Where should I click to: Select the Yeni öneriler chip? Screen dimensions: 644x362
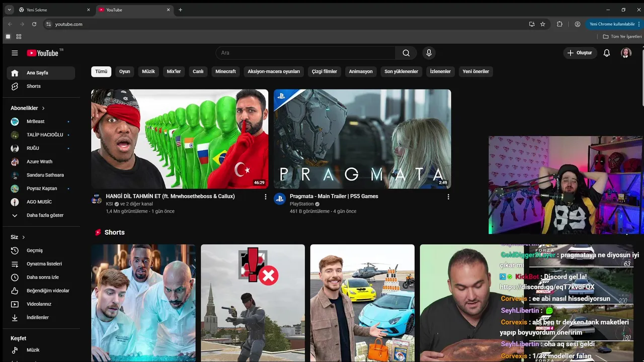pyautogui.click(x=476, y=71)
